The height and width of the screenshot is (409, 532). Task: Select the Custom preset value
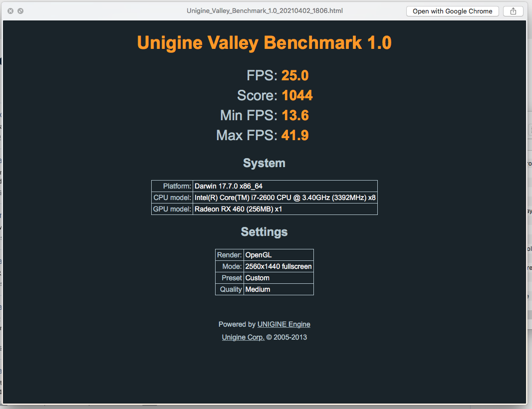[x=278, y=278]
